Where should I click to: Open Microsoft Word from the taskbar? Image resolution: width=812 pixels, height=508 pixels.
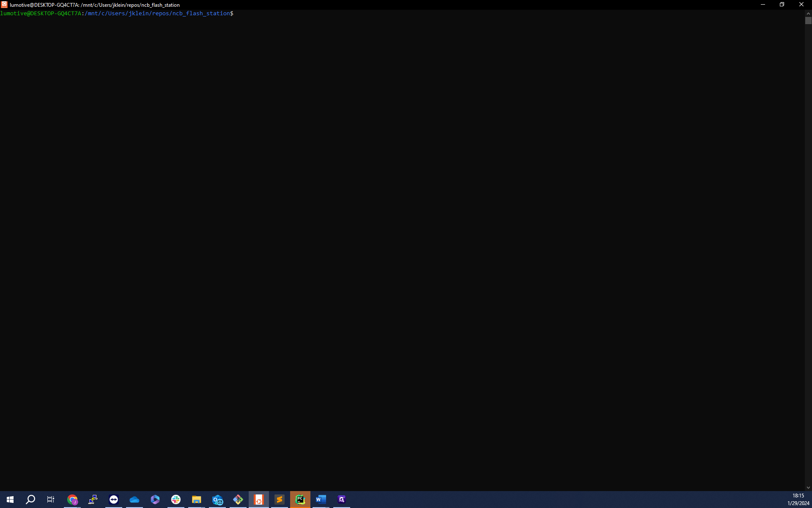pyautogui.click(x=321, y=500)
